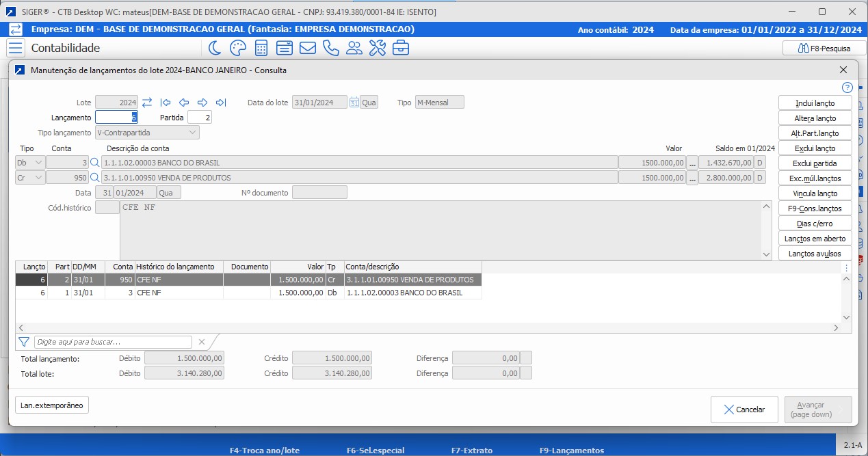Open the color theme palette icon
This screenshot has height=456, width=868.
(237, 48)
